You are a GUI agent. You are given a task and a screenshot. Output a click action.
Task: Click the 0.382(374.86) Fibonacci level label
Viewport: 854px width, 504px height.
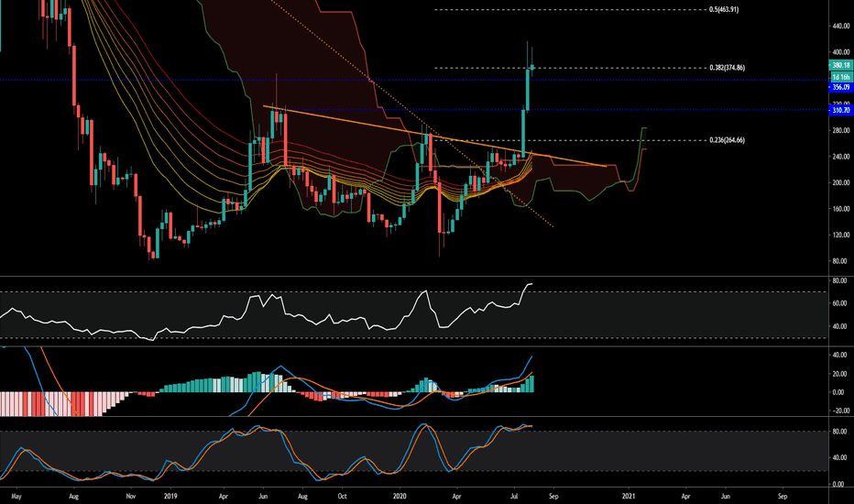(728, 68)
